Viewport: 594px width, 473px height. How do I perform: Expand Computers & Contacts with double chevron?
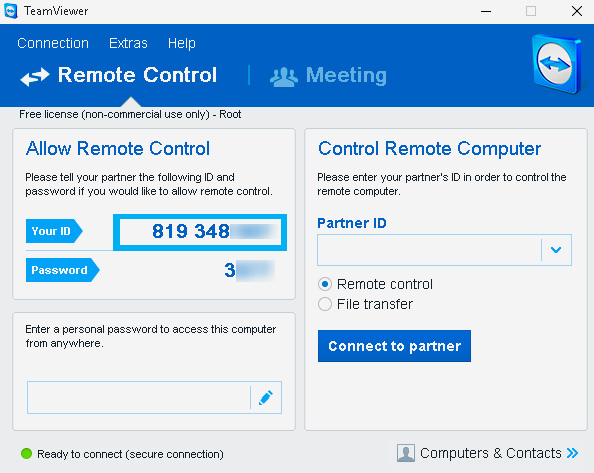click(x=572, y=453)
